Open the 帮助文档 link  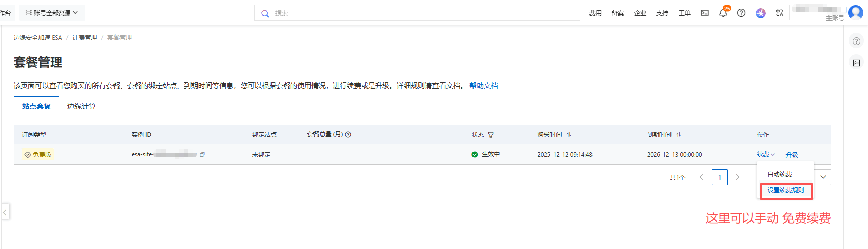[483, 86]
